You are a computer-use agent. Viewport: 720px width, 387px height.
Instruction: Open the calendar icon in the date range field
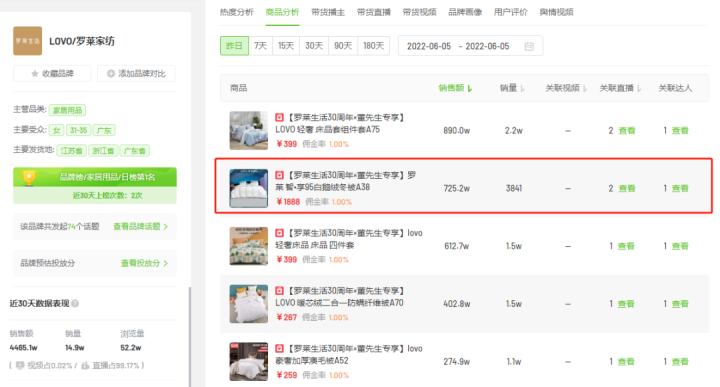pos(529,46)
